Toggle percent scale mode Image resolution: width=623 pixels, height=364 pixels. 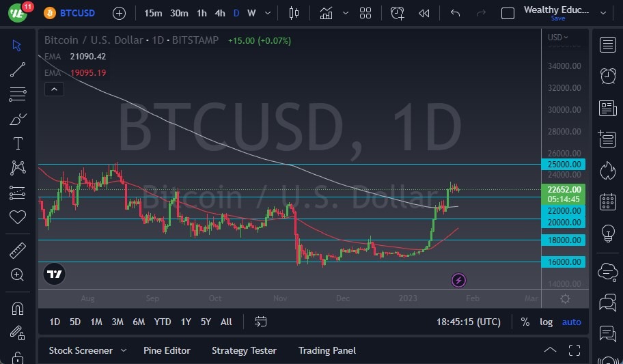[525, 322]
